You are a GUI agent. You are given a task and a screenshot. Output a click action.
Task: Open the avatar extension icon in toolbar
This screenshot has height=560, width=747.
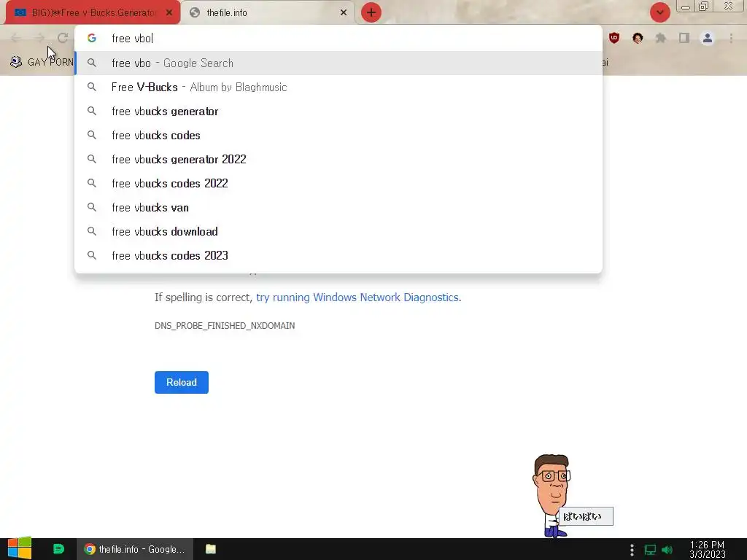click(x=638, y=38)
